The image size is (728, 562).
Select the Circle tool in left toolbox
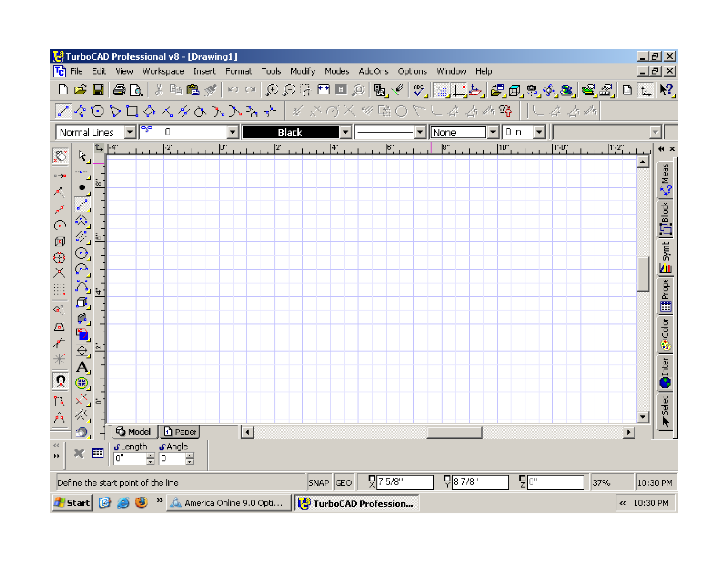click(x=82, y=253)
